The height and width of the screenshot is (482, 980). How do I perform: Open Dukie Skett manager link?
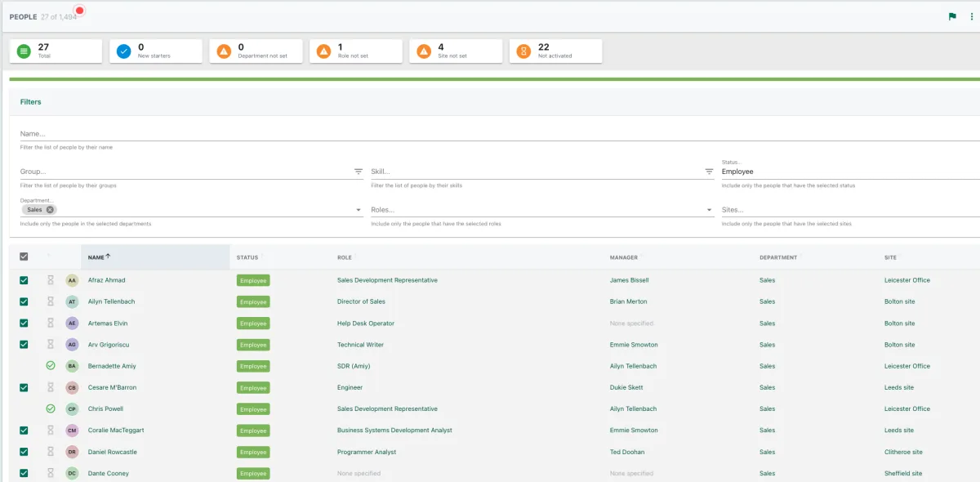[x=627, y=387]
